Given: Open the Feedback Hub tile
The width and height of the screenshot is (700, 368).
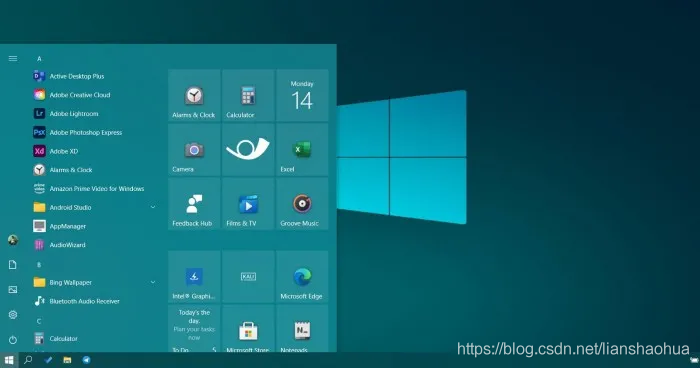Looking at the screenshot, I should (x=194, y=204).
